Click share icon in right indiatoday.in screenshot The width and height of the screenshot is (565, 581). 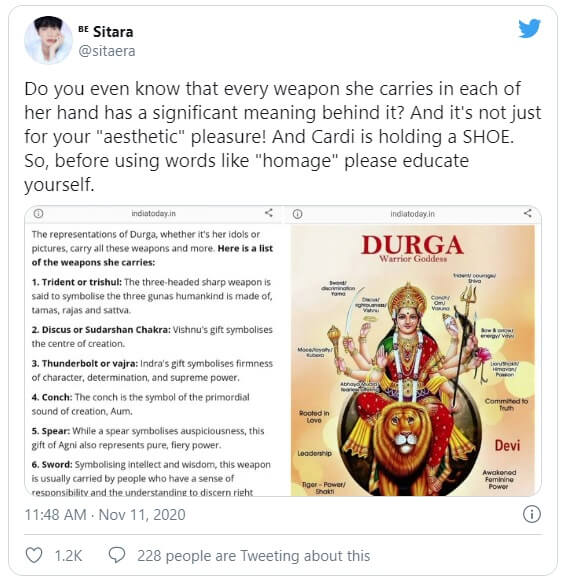[x=528, y=213]
